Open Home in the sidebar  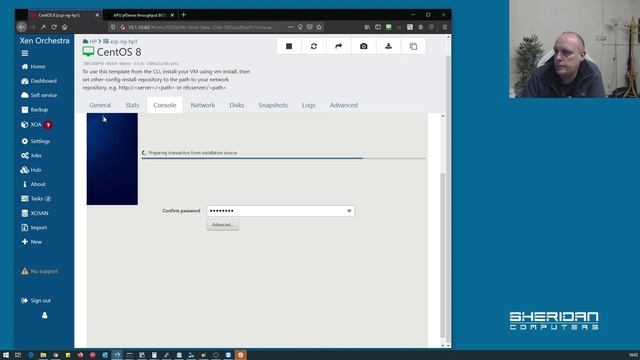click(33, 67)
